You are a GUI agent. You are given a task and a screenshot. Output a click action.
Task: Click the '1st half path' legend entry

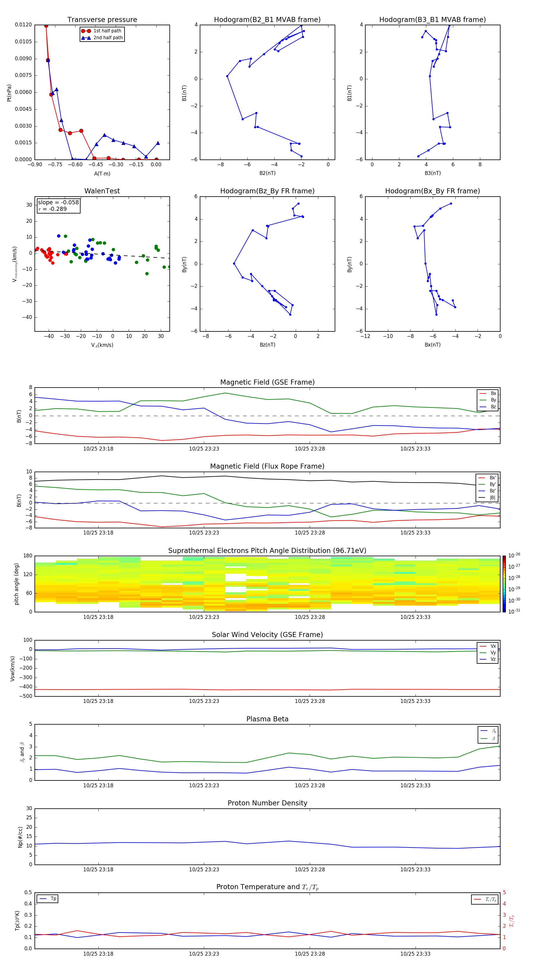click(102, 31)
